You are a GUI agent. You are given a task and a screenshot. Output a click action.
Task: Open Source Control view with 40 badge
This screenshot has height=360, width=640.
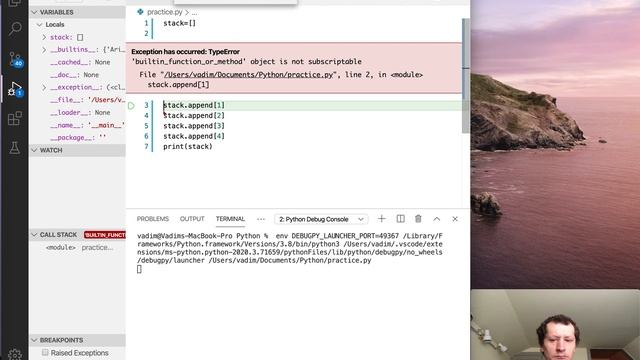[16, 60]
